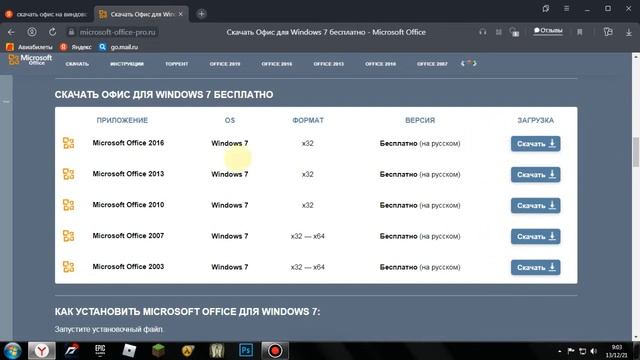Image resolution: width=640 pixels, height=360 pixels.
Task: Bookmark this page with the bookmark icon
Action: coord(580,32)
